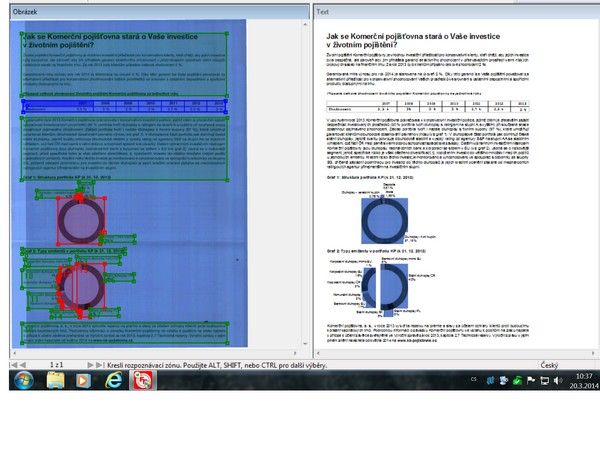Screen dimensions: 600x450
Task: Go to last page navigation arrow
Action: pyautogui.click(x=99, y=365)
